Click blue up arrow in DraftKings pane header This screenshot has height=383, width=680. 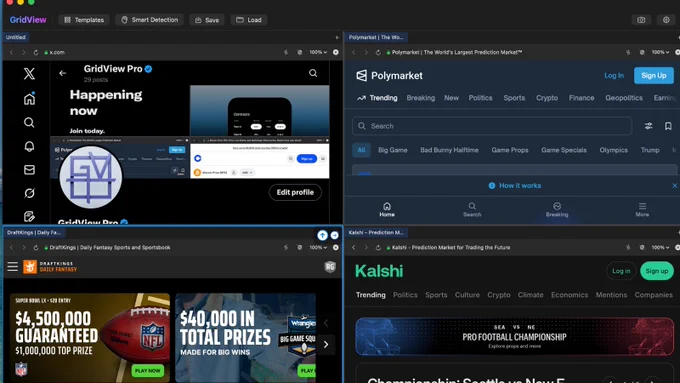322,235
